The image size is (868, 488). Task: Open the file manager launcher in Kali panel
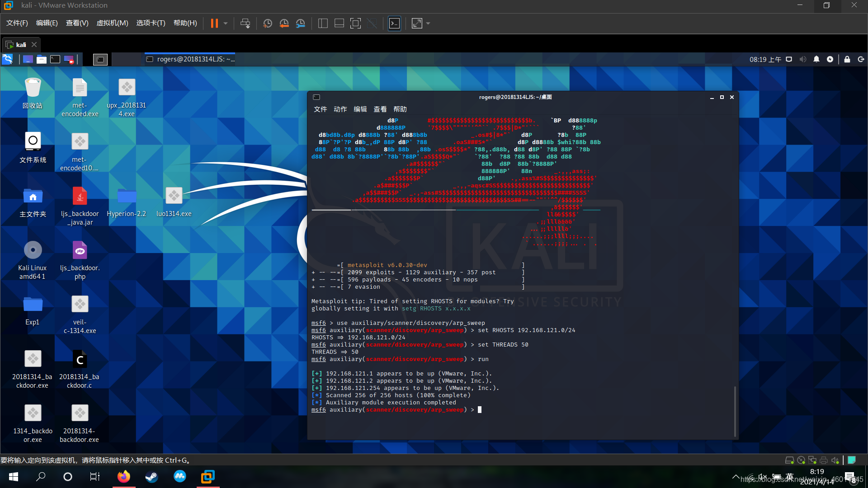pos(42,59)
